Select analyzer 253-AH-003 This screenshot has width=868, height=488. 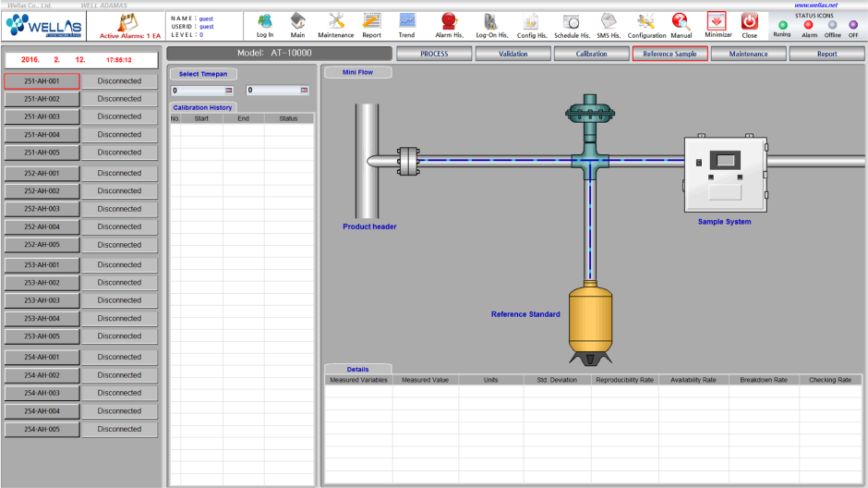tap(42, 300)
